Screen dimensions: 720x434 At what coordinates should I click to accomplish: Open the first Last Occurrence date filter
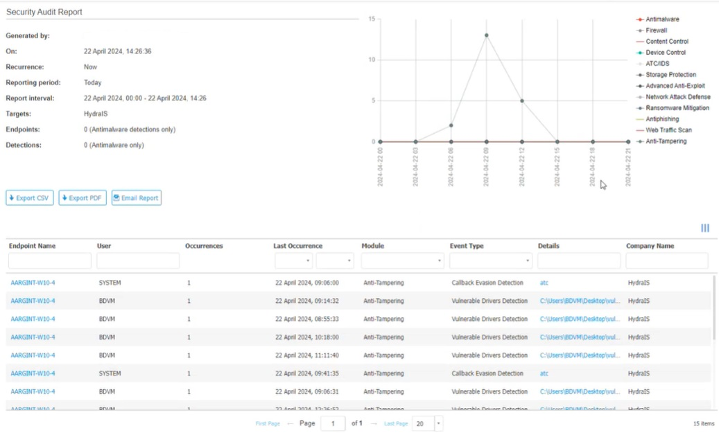click(x=293, y=261)
